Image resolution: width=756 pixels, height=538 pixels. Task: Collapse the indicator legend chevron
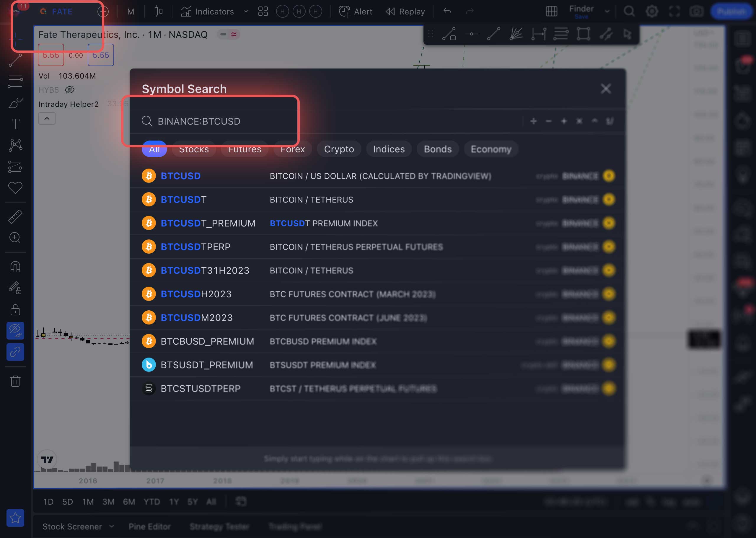click(47, 119)
